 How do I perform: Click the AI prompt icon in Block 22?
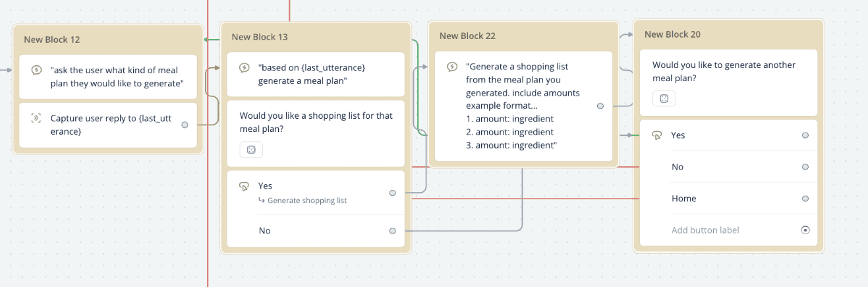452,67
